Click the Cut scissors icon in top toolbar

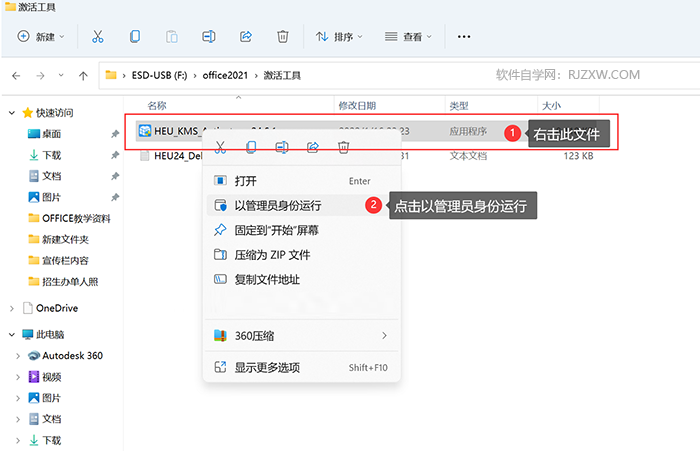coord(97,37)
